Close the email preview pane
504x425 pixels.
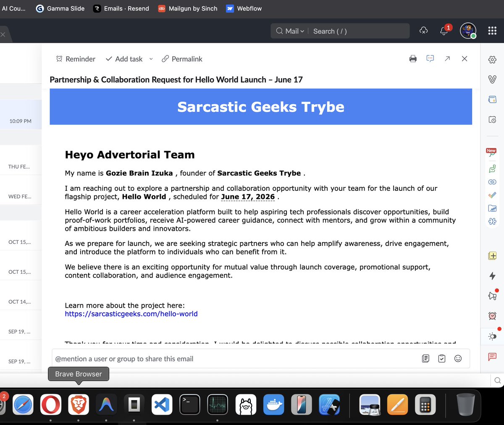point(465,59)
